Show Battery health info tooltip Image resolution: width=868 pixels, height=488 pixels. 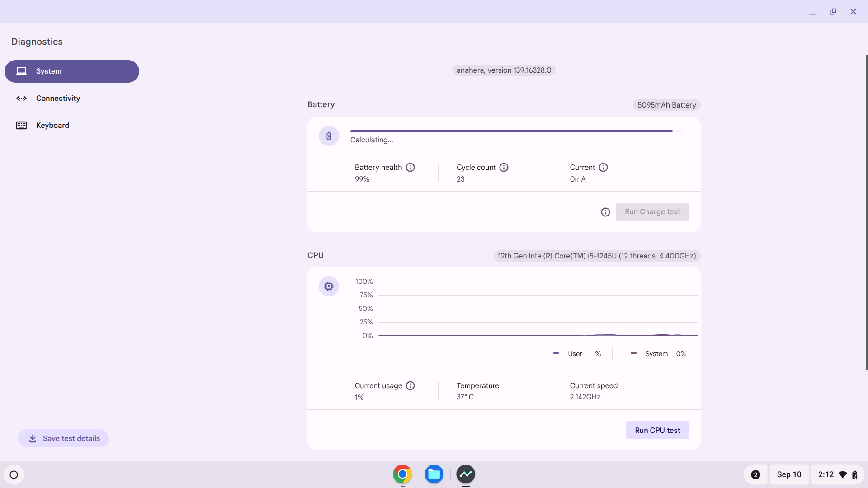point(410,168)
